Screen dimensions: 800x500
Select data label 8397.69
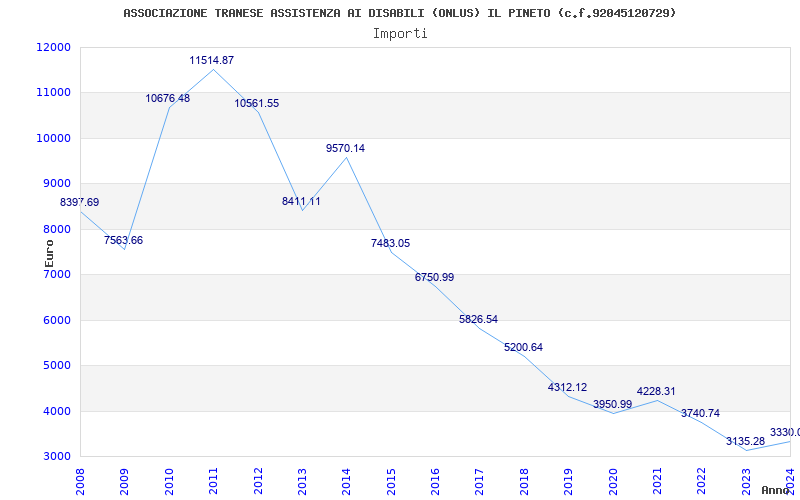(80, 202)
